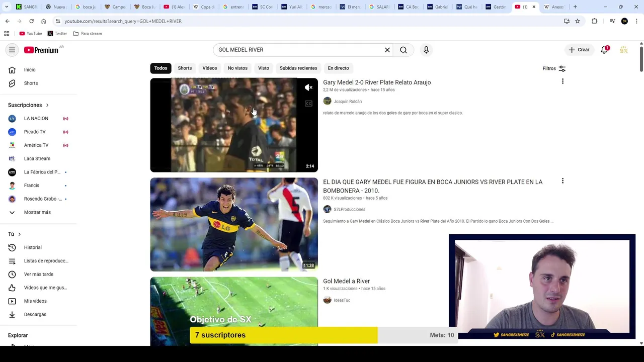The image size is (644, 362).
Task: Open the YouTube bookmark in bookmarks bar
Action: click(x=31, y=33)
